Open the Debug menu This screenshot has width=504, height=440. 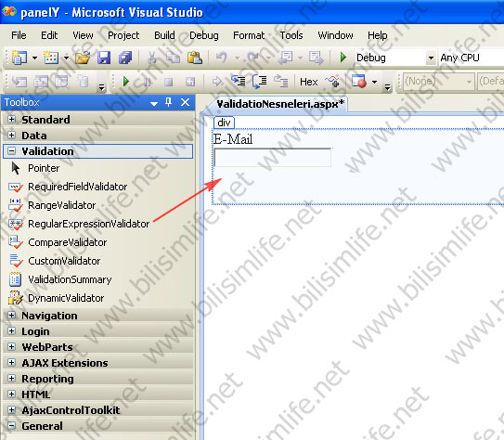pos(204,35)
